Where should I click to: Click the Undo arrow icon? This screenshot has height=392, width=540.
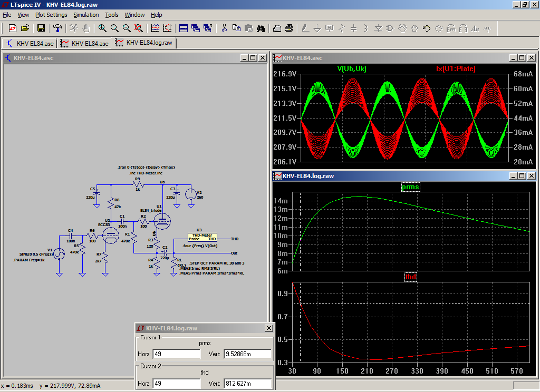[426, 28]
